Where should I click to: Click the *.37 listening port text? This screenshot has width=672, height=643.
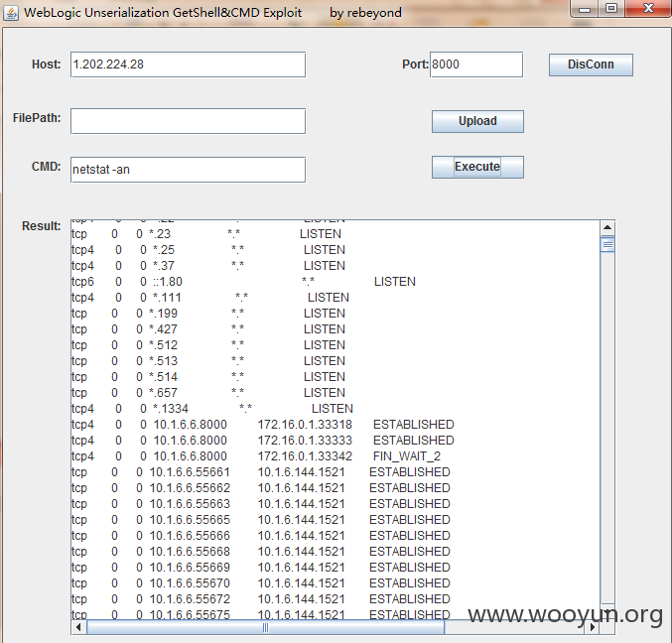164,266
